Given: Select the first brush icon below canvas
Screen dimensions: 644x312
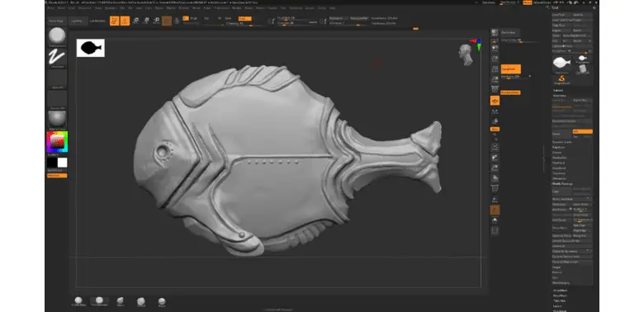Looking at the screenshot, I should pos(78,301).
